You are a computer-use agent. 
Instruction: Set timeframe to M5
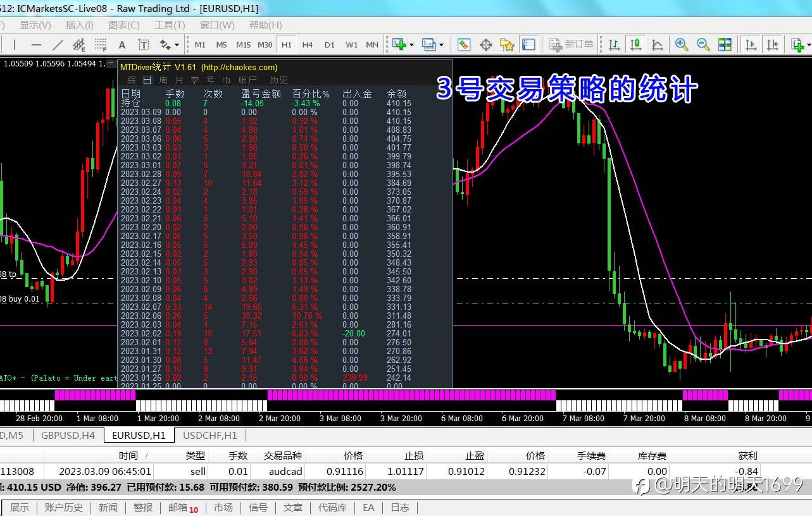[222, 45]
